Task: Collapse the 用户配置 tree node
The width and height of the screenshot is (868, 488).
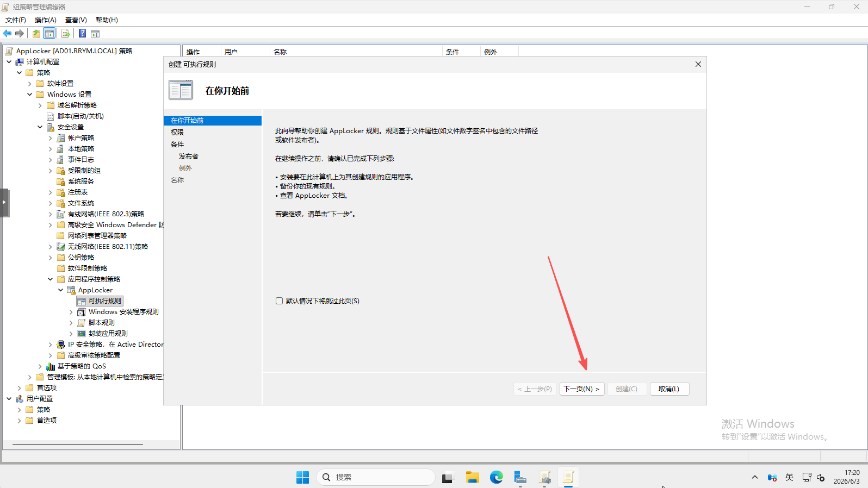Action: (9, 399)
